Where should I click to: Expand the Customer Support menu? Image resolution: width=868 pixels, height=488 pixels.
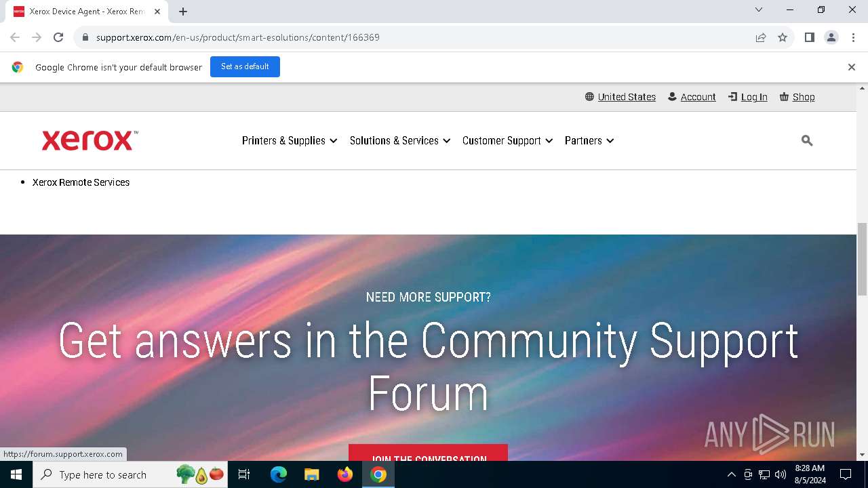pos(508,140)
